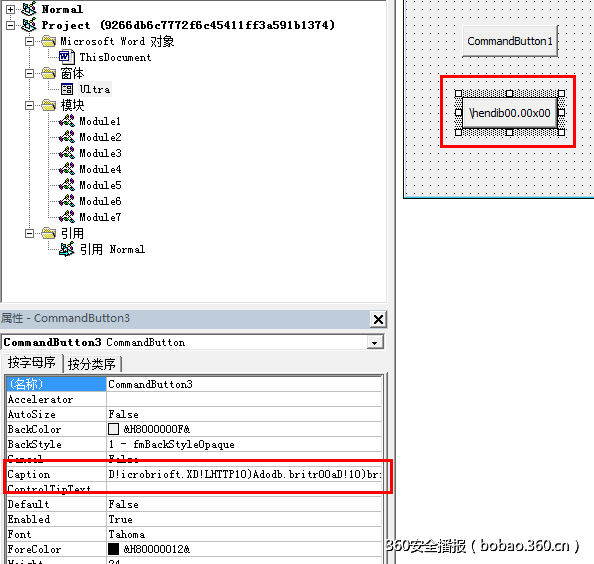Select the Module1 module icon
Viewport: 594px width, 564px height.
67,121
